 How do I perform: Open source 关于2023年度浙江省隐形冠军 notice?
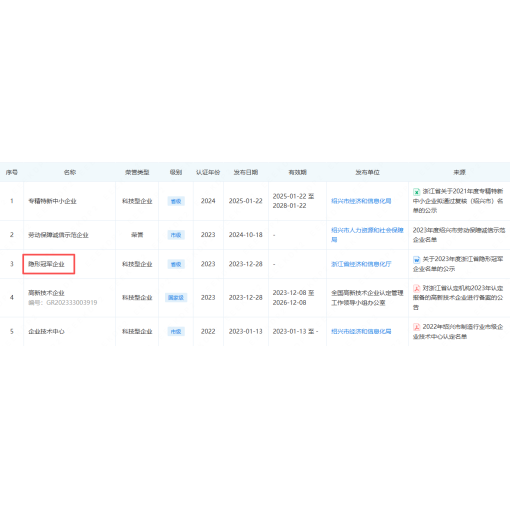pos(458,264)
